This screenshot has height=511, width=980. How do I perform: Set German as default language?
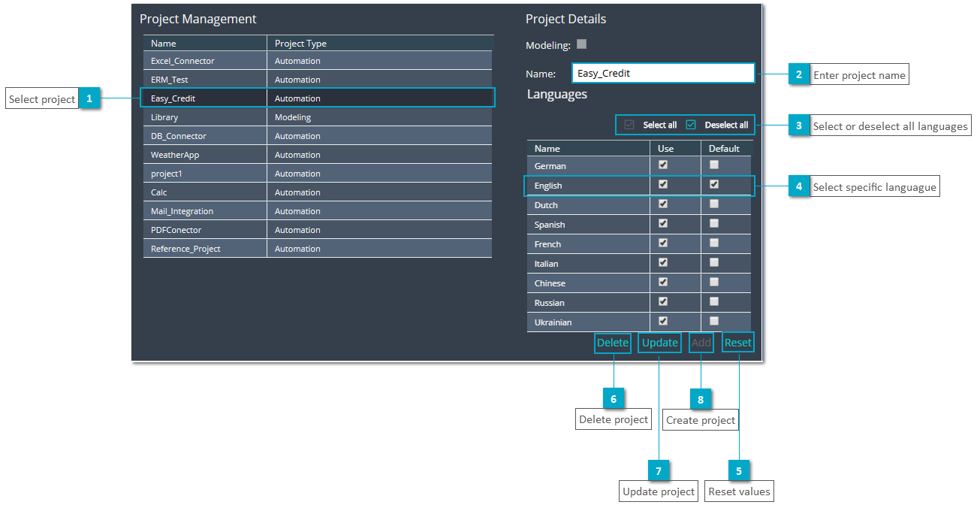coord(714,165)
